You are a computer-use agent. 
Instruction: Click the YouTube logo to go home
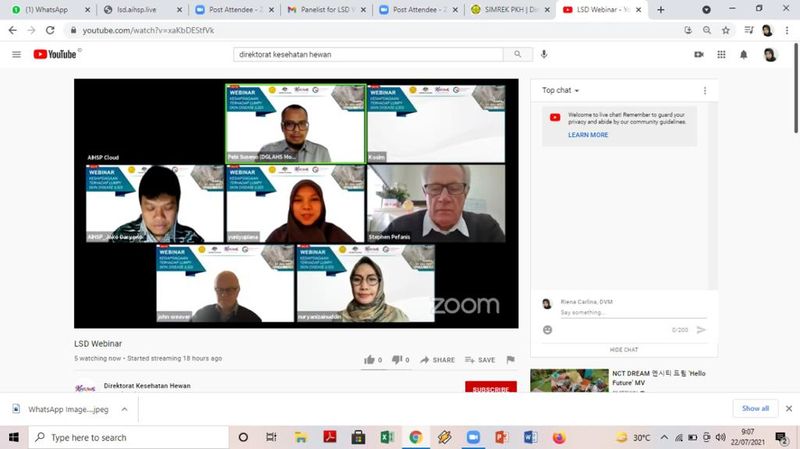coord(55,54)
